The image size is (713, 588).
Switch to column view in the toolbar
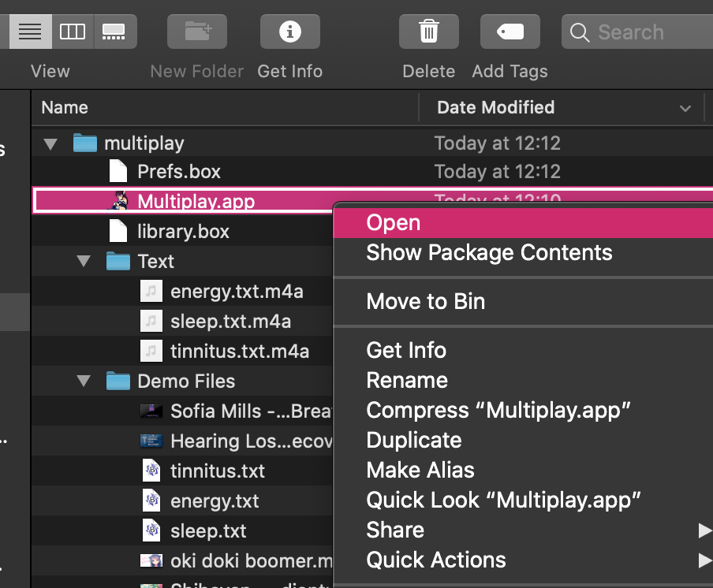[73, 32]
